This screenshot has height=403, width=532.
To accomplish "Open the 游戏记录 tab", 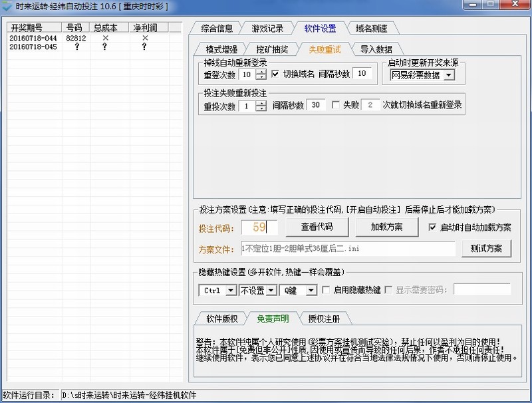I will pyautogui.click(x=267, y=29).
